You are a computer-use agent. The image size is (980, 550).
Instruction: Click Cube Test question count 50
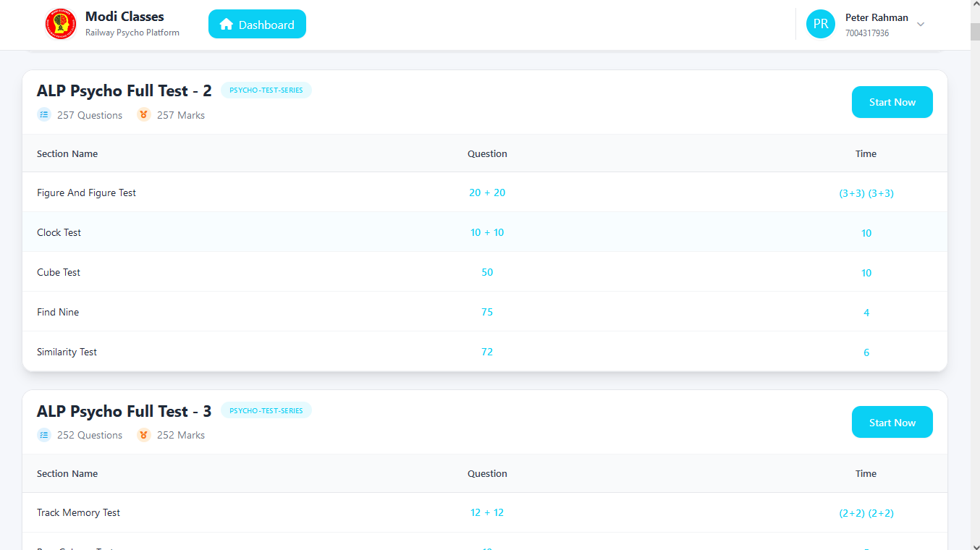pos(487,272)
